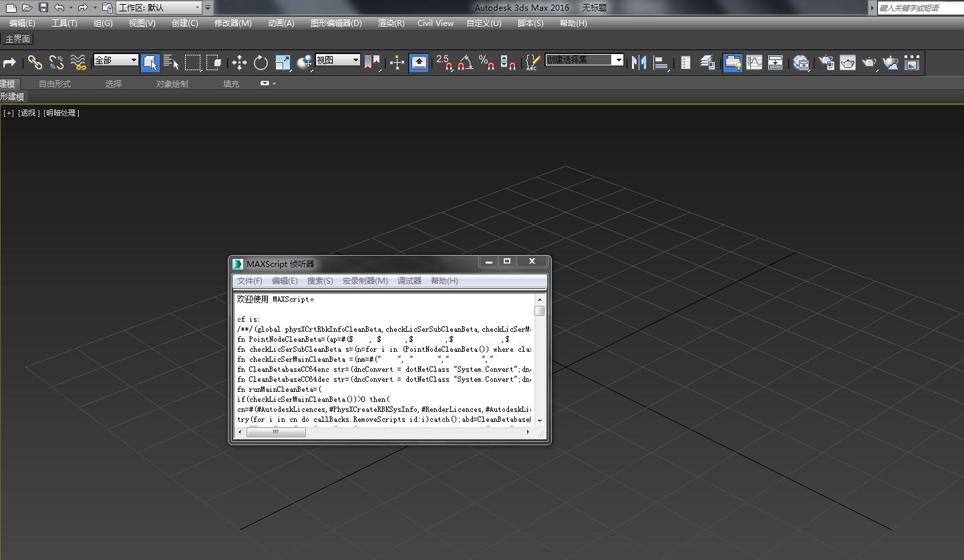This screenshot has width=964, height=560.
Task: Activate Select and Link tool
Action: tap(35, 63)
